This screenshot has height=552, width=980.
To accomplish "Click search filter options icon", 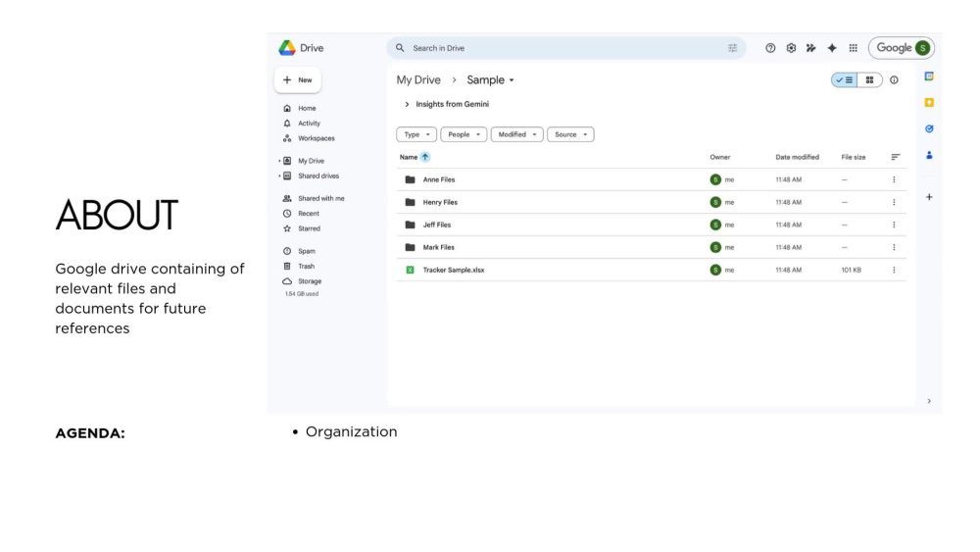I will coord(732,48).
